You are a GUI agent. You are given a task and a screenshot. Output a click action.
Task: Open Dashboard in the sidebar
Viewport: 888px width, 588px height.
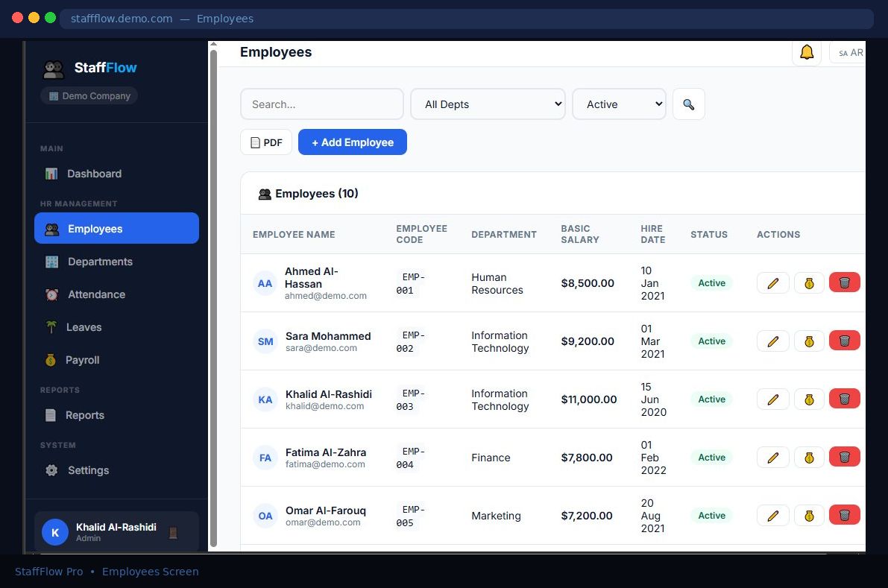click(x=94, y=174)
